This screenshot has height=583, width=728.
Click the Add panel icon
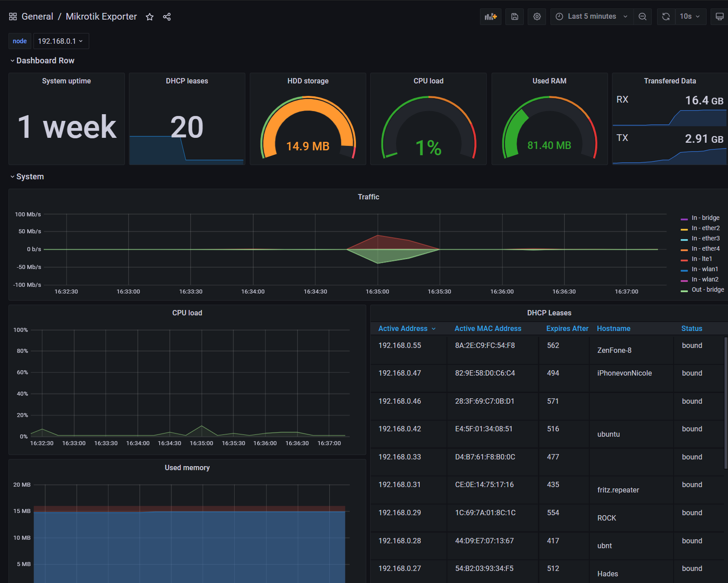click(490, 17)
